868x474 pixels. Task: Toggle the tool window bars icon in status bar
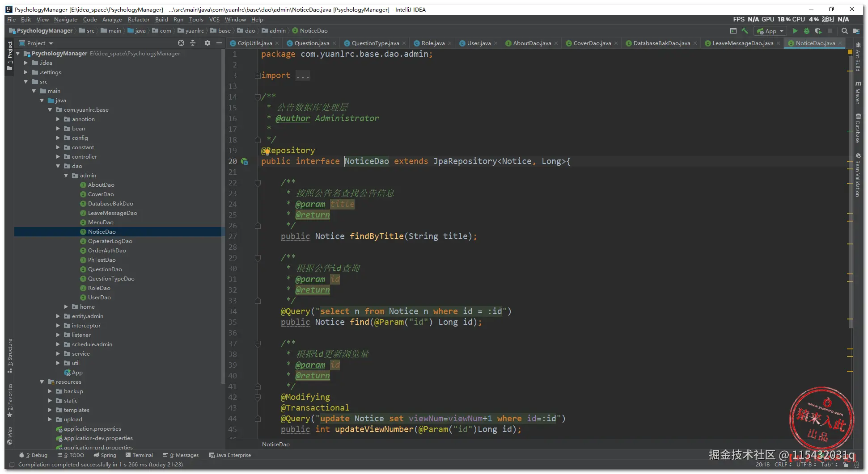pos(12,465)
